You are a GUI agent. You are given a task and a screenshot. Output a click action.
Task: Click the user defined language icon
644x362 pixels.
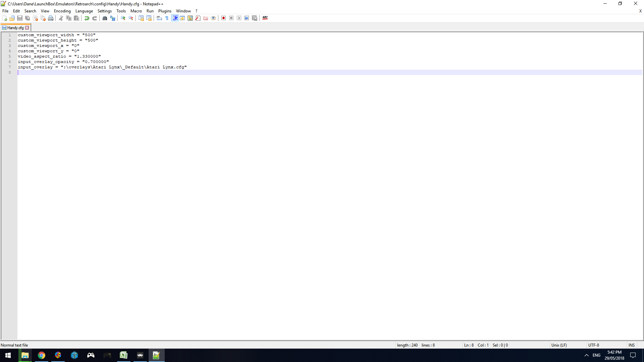(x=182, y=18)
